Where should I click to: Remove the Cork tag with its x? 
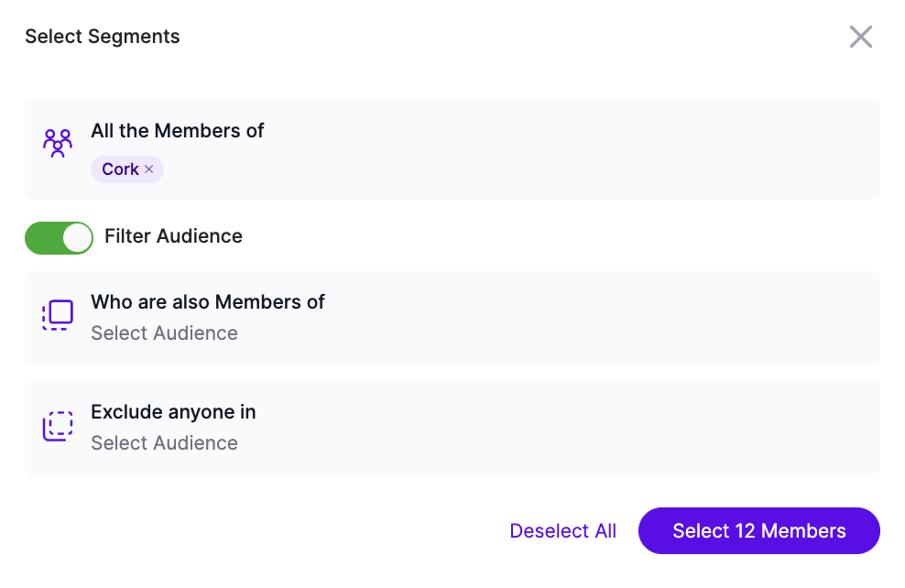tap(149, 169)
